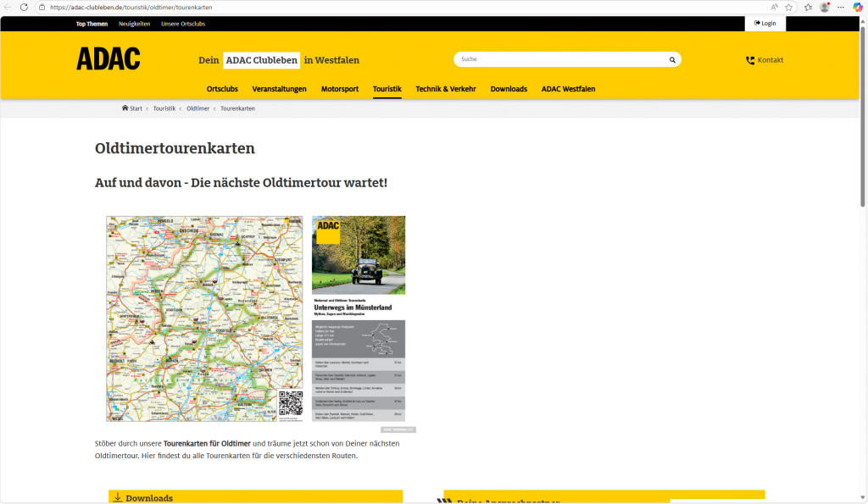Click the ADAC logo
Image resolution: width=868 pixels, height=504 pixels.
pyautogui.click(x=108, y=58)
